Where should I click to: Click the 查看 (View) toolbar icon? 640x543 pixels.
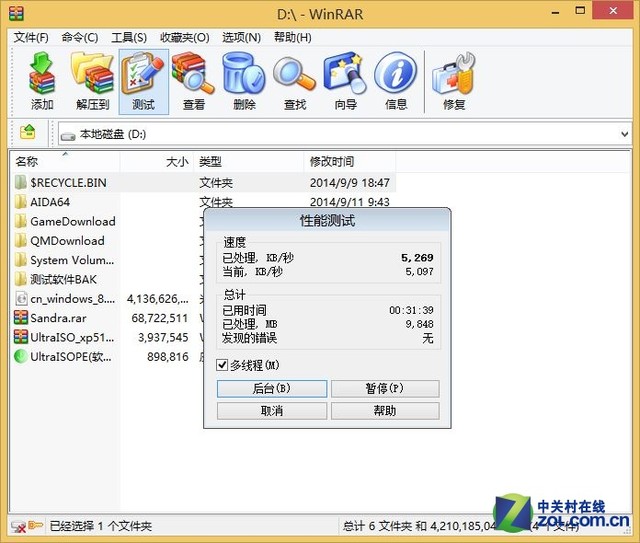pos(193,81)
